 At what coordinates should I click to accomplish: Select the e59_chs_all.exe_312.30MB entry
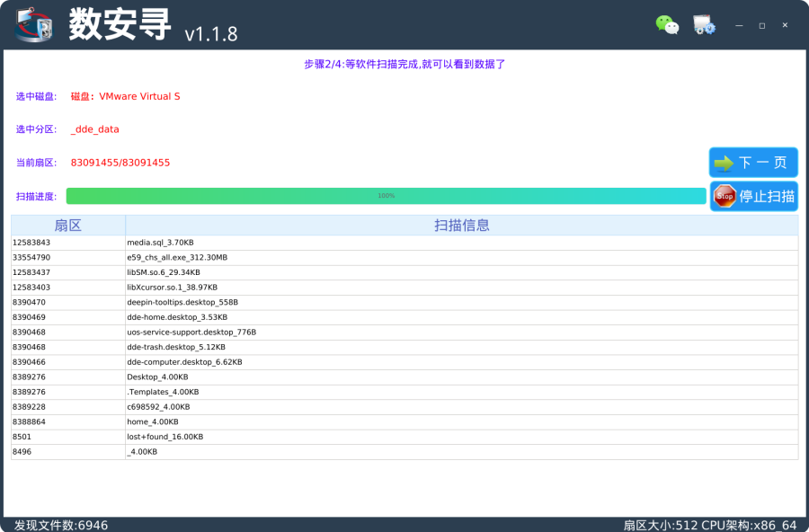tap(177, 258)
